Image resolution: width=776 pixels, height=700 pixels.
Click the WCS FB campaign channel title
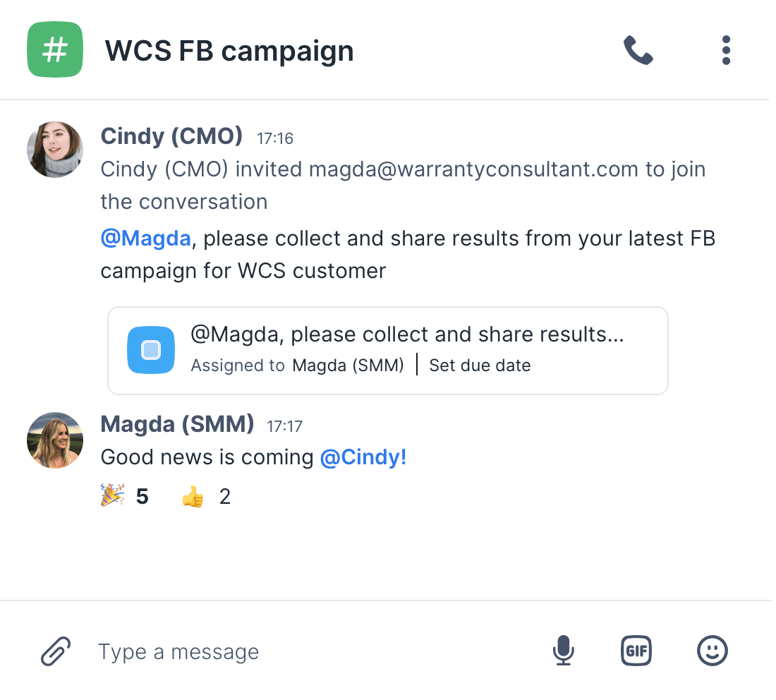click(229, 51)
